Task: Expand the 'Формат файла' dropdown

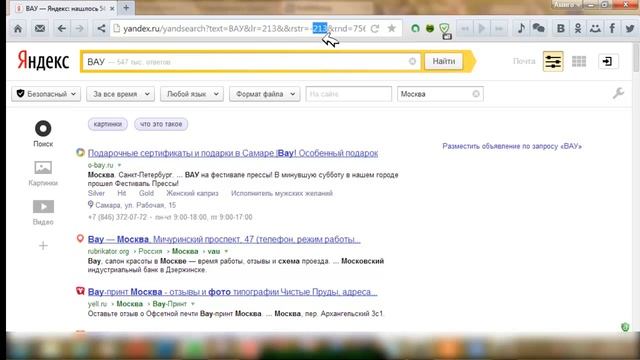Action: click(x=264, y=94)
